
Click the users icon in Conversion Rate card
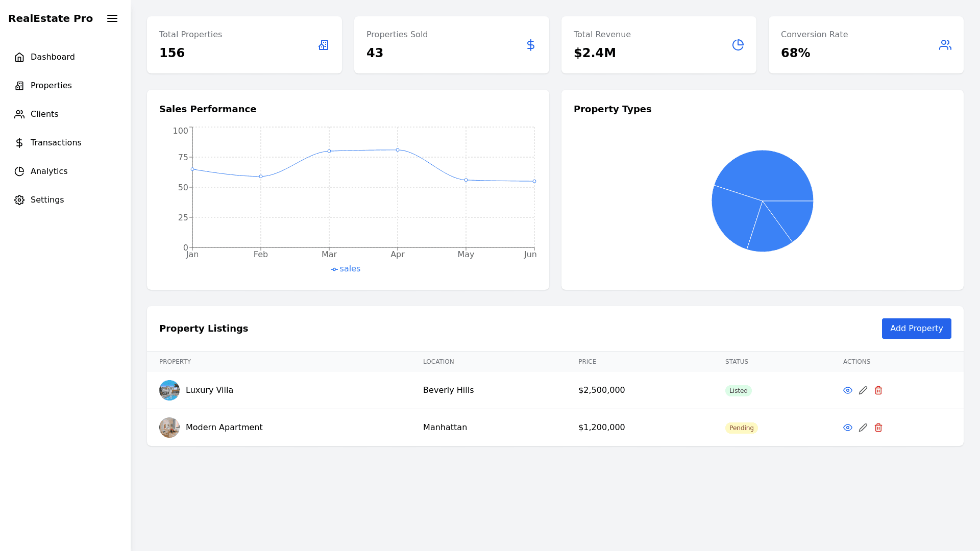point(945,45)
